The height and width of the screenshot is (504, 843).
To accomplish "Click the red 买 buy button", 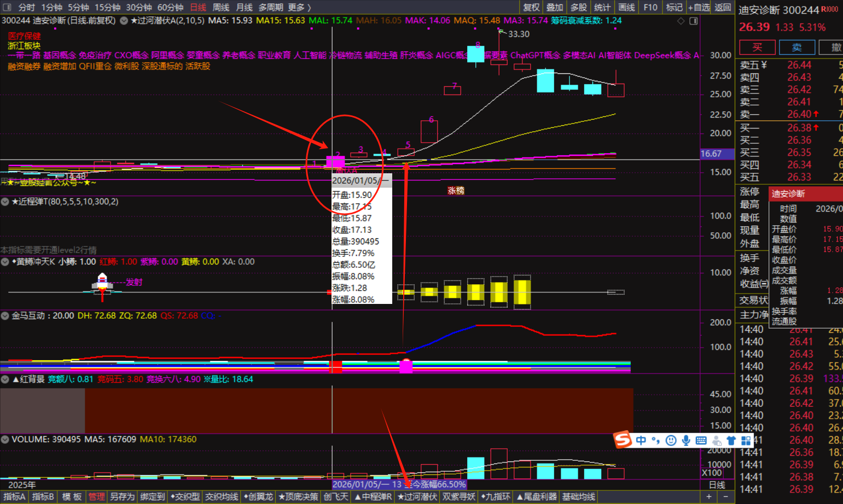I will 757,47.
